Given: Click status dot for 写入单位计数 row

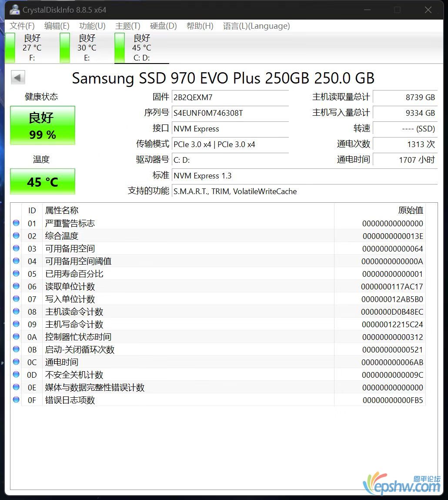Looking at the screenshot, I should (x=16, y=299).
